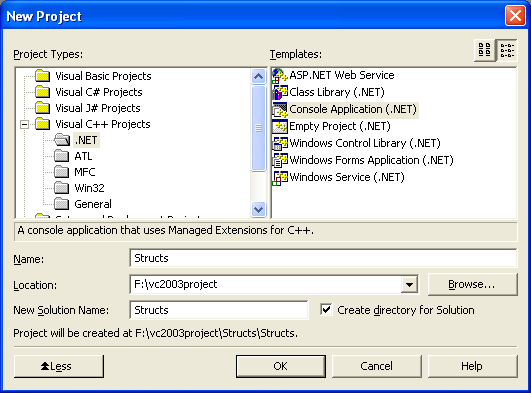Click the Visual C# Projects folder icon
The height and width of the screenshot is (393, 531).
click(43, 92)
